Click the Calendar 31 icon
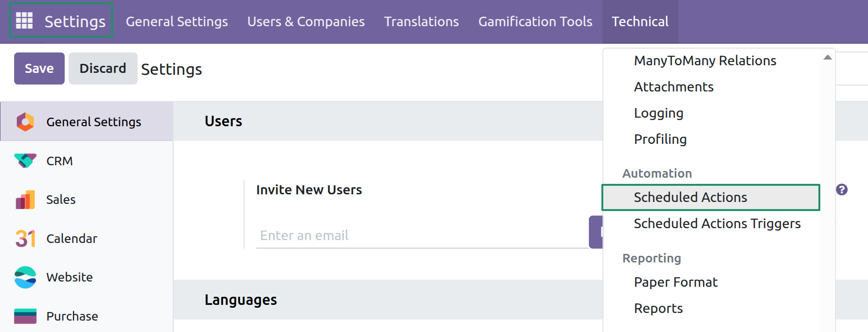Image resolution: width=868 pixels, height=332 pixels. pyautogui.click(x=25, y=239)
